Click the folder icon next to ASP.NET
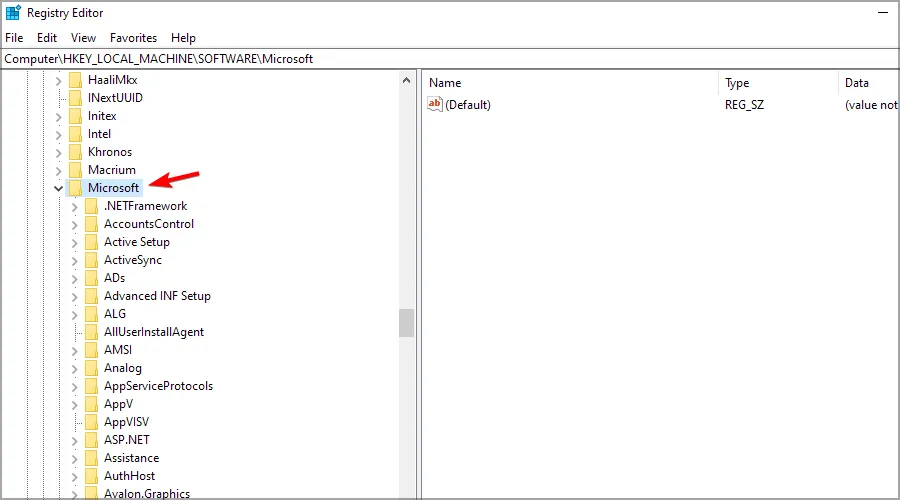 pyautogui.click(x=91, y=440)
